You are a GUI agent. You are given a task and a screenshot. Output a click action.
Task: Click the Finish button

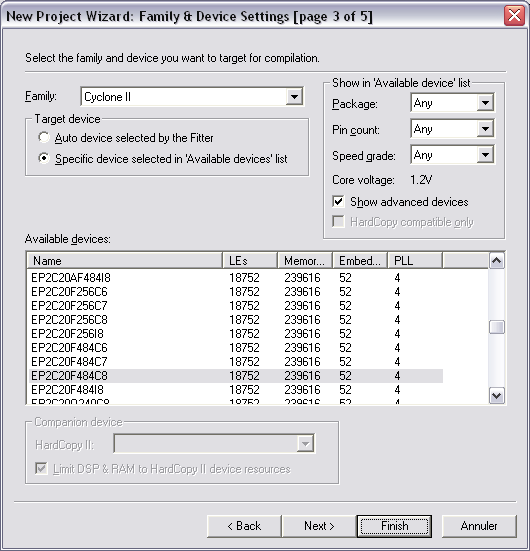point(394,526)
